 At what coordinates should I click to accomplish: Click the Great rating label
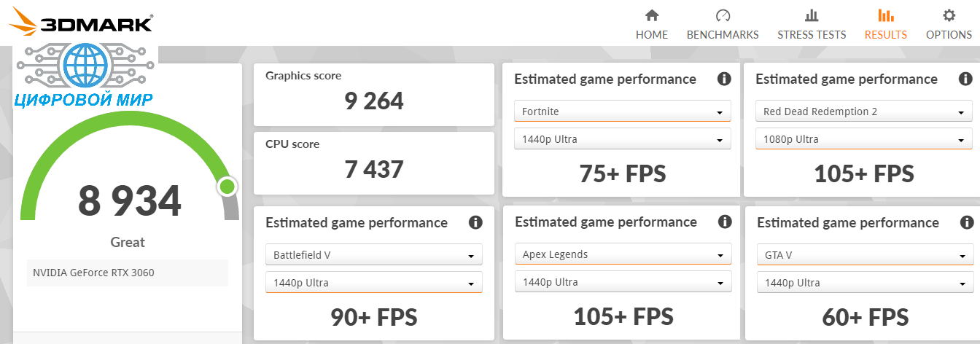click(128, 243)
